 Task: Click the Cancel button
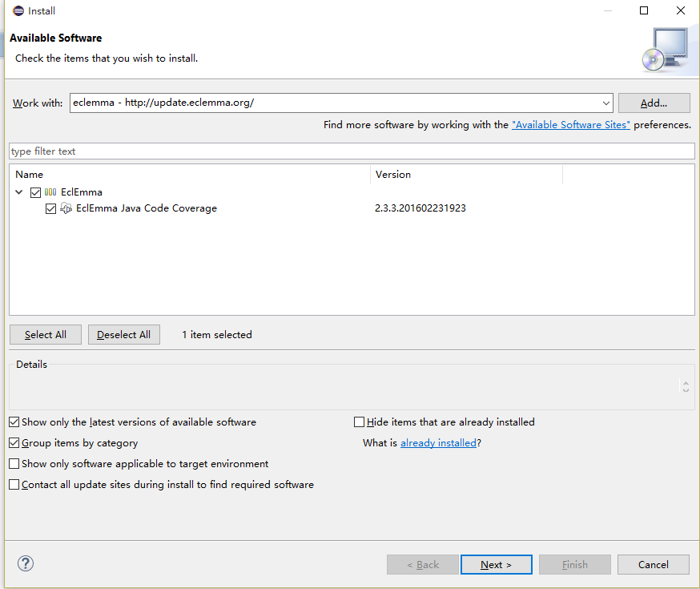tap(653, 565)
